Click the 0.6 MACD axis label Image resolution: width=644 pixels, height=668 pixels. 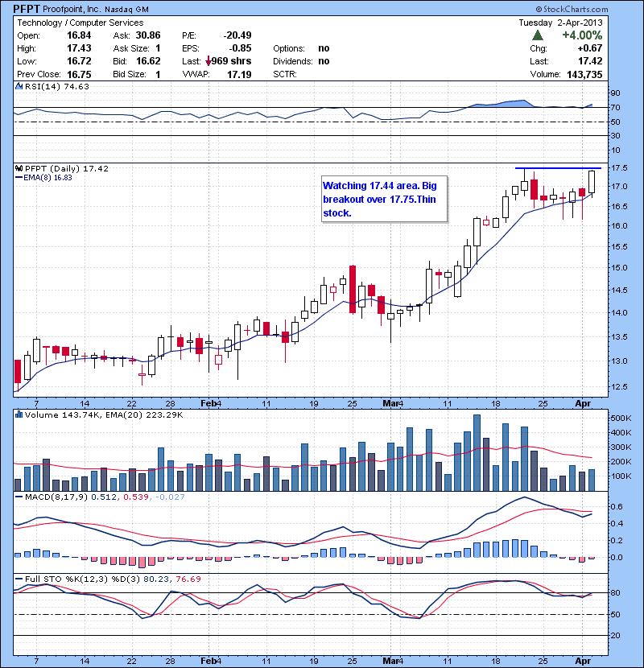click(x=617, y=506)
